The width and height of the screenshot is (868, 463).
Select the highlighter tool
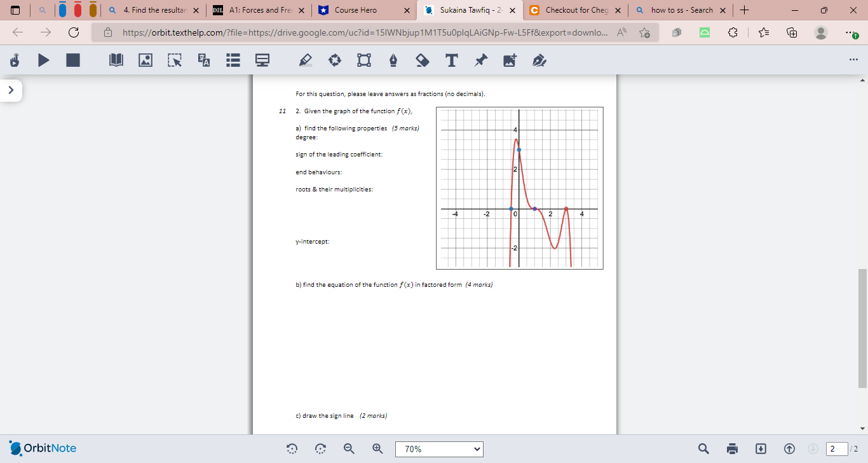(306, 60)
